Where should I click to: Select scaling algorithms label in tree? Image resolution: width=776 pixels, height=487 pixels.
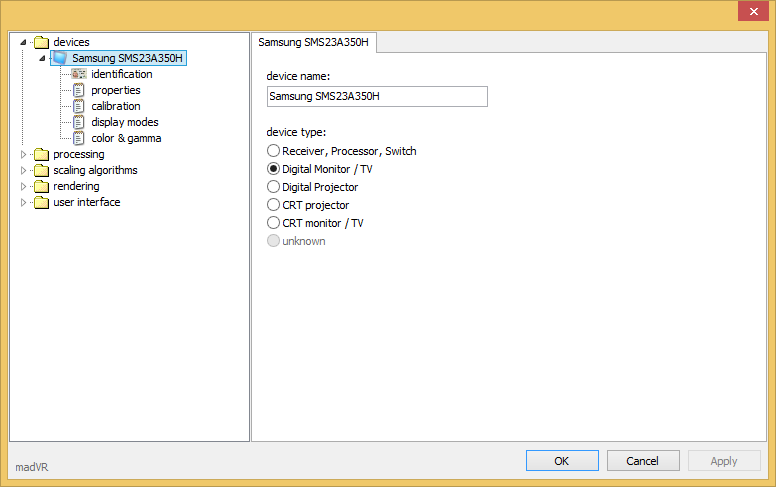point(95,170)
